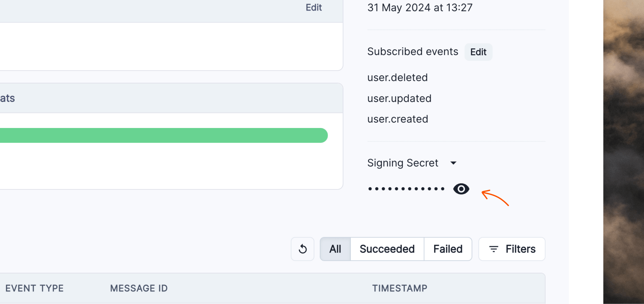
Task: Select the user.updated event
Action: coord(399,99)
